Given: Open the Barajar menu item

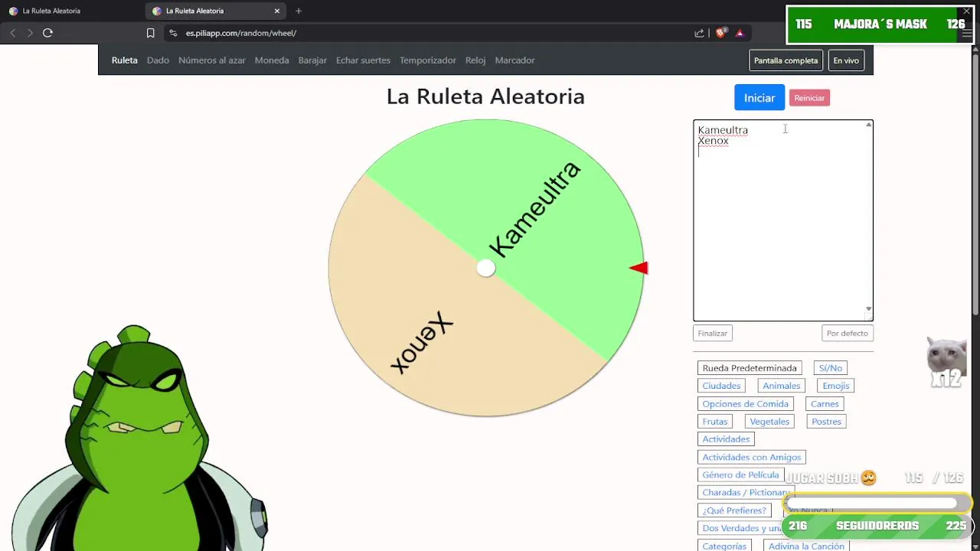Looking at the screenshot, I should pyautogui.click(x=312, y=60).
